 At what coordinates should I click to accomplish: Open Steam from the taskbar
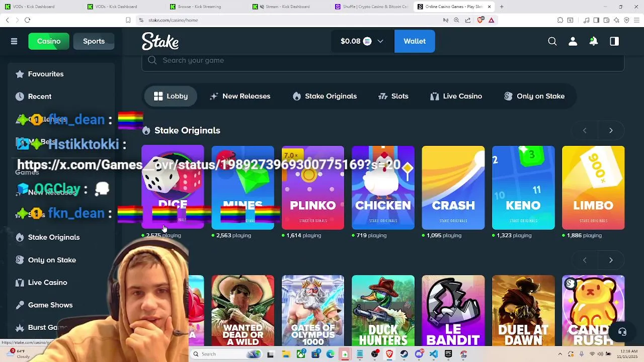pyautogui.click(x=404, y=354)
